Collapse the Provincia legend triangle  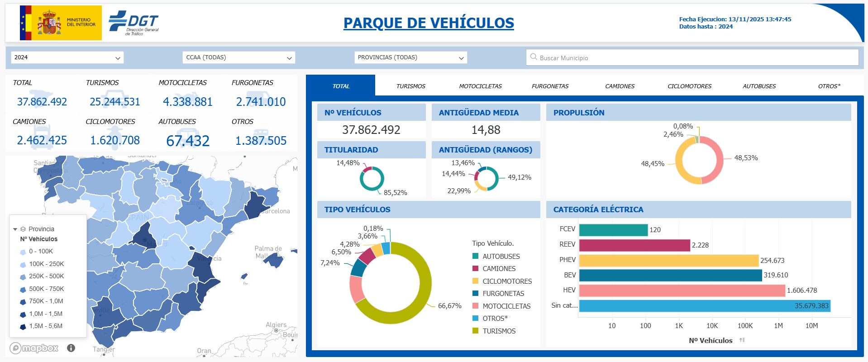[15, 229]
